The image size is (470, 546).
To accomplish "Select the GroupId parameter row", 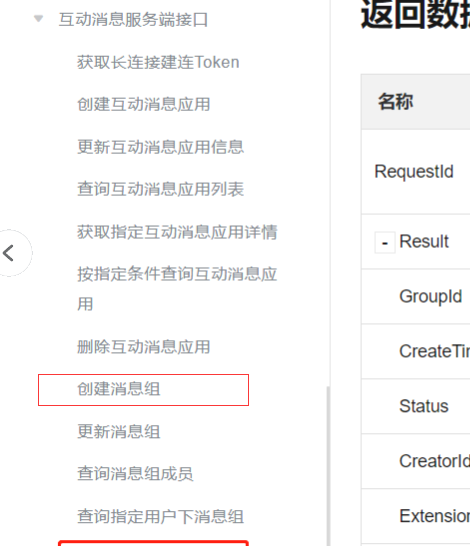I will click(416, 296).
